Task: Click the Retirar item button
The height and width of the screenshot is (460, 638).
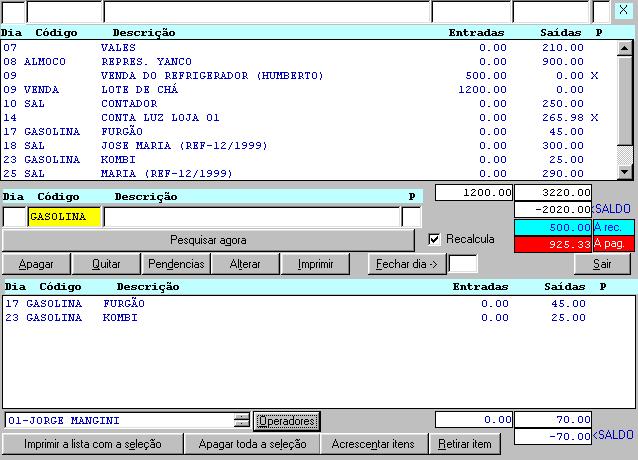Action: 465,443
